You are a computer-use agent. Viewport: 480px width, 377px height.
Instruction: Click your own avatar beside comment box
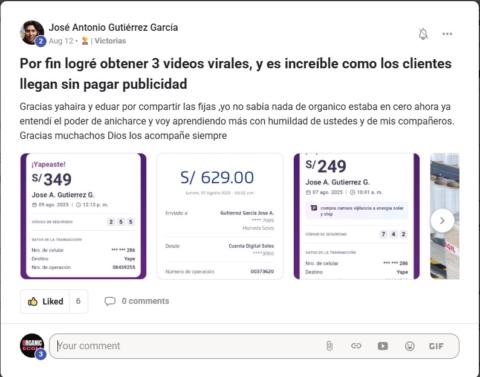point(32,345)
